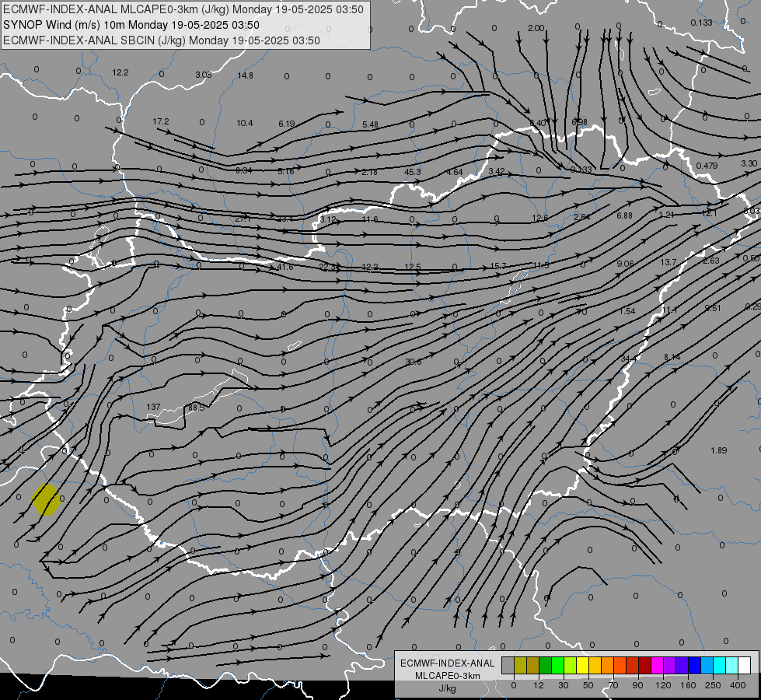Select the gray swatch in the MLCAPE legend
The height and width of the screenshot is (700, 761).
point(508,666)
